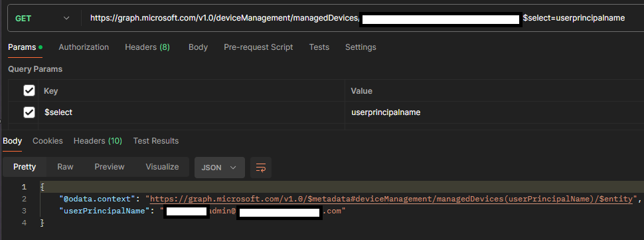Switch to Raw response view

(x=65, y=167)
